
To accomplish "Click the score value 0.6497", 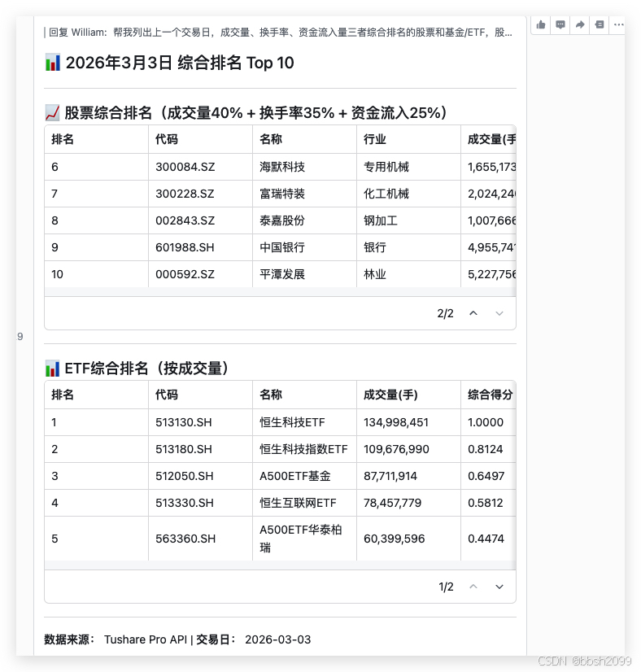I will coord(486,476).
